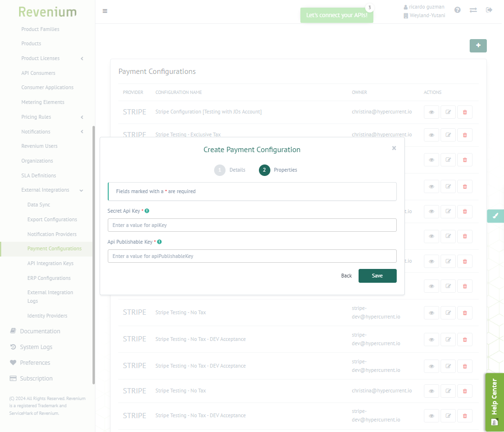Image resolution: width=504 pixels, height=432 pixels.
Task: View the first Stripe Configuration row details
Action: coord(431,112)
